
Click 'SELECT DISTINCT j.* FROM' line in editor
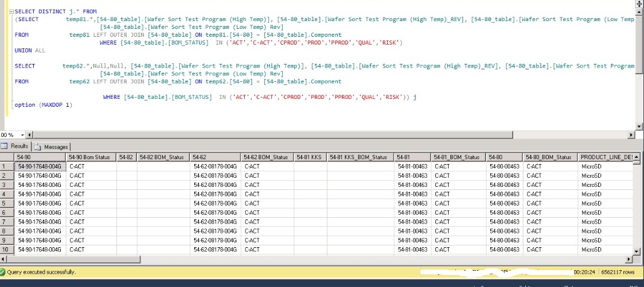55,11
